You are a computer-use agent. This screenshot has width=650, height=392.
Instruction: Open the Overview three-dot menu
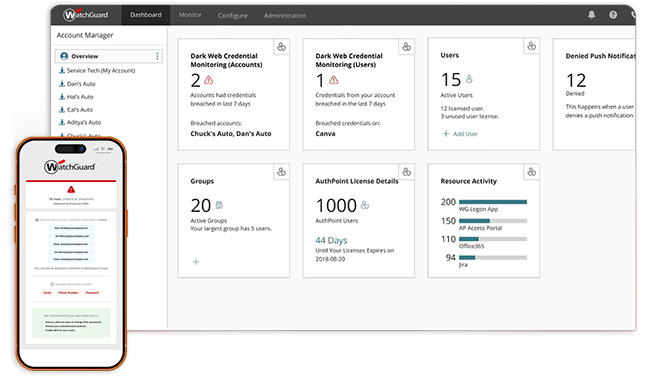click(x=157, y=56)
